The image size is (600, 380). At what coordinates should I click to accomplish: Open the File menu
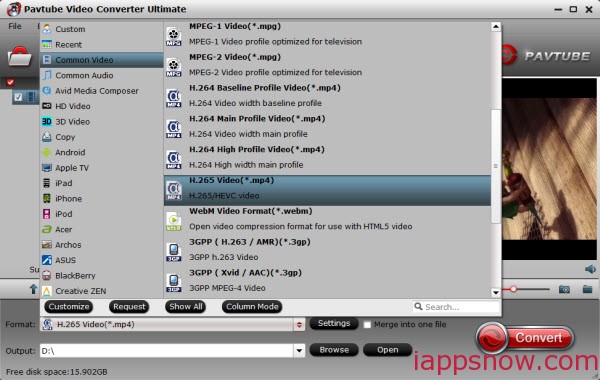click(x=15, y=26)
